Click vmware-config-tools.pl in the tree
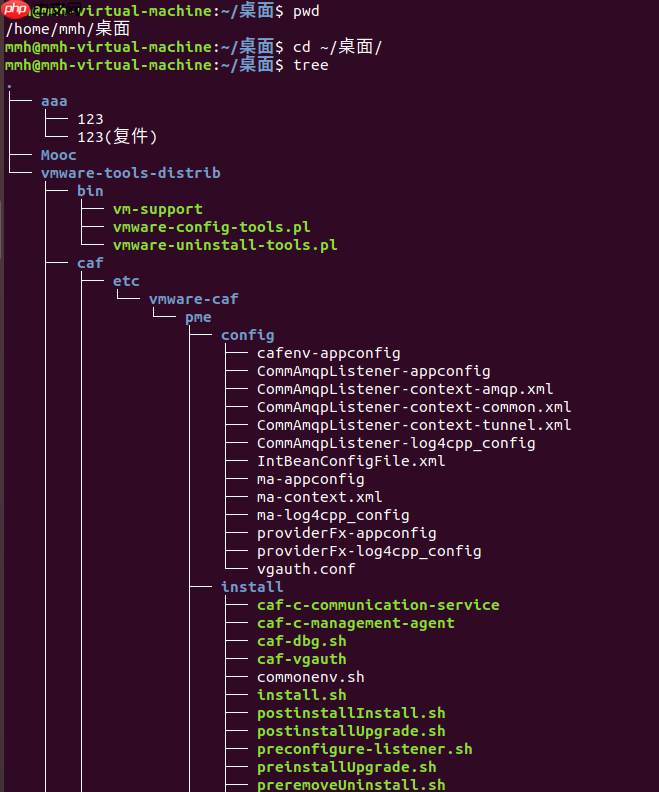Image resolution: width=659 pixels, height=792 pixels. pos(211,227)
